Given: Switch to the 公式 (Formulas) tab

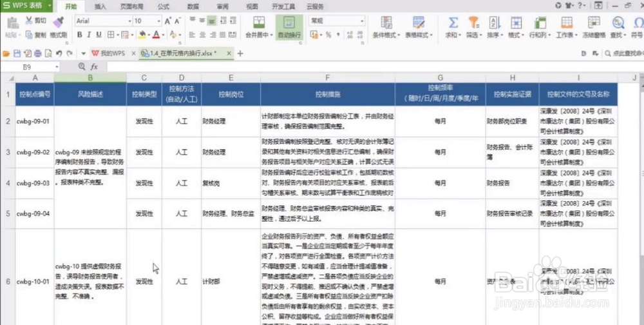Looking at the screenshot, I should point(163,6).
